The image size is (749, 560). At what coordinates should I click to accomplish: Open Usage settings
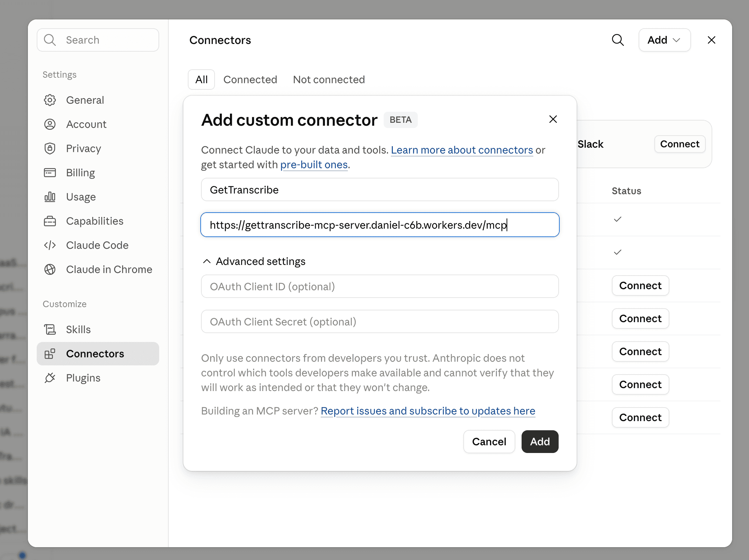pos(98,197)
